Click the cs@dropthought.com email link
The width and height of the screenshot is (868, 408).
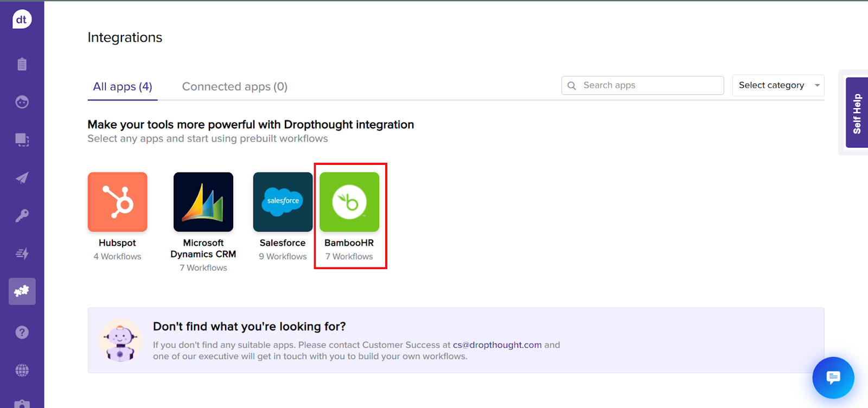497,345
